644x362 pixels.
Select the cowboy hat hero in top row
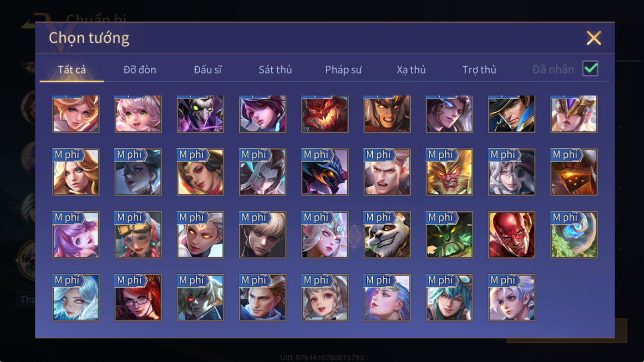[x=512, y=114]
